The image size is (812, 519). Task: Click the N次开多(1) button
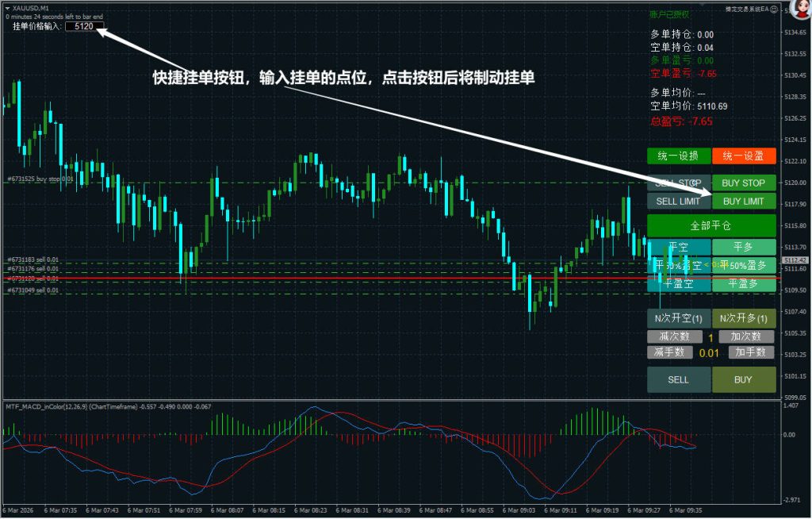[743, 318]
